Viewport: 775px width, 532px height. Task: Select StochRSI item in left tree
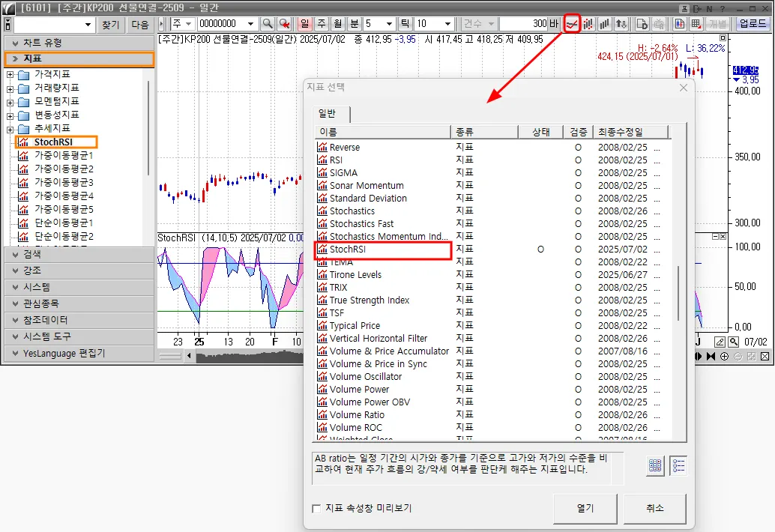tap(53, 142)
